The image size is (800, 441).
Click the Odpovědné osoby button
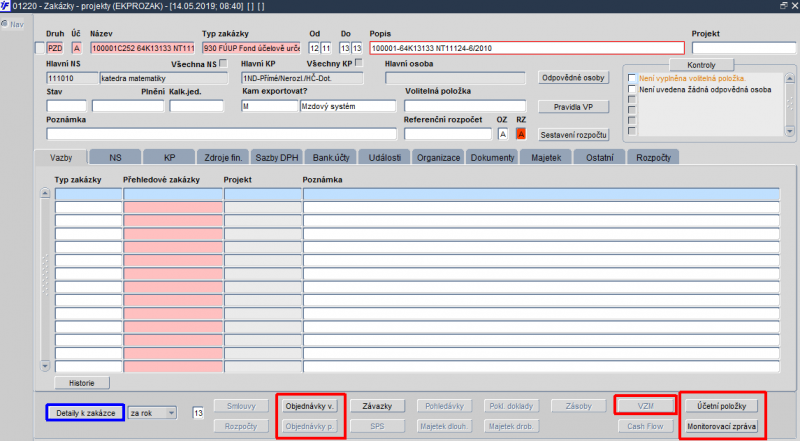pos(573,78)
